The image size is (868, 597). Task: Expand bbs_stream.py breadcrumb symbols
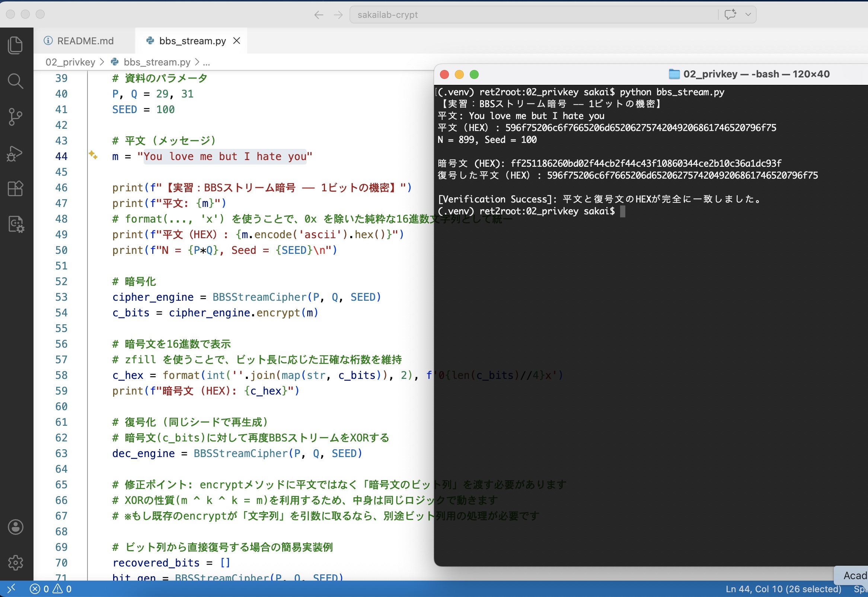pyautogui.click(x=157, y=62)
